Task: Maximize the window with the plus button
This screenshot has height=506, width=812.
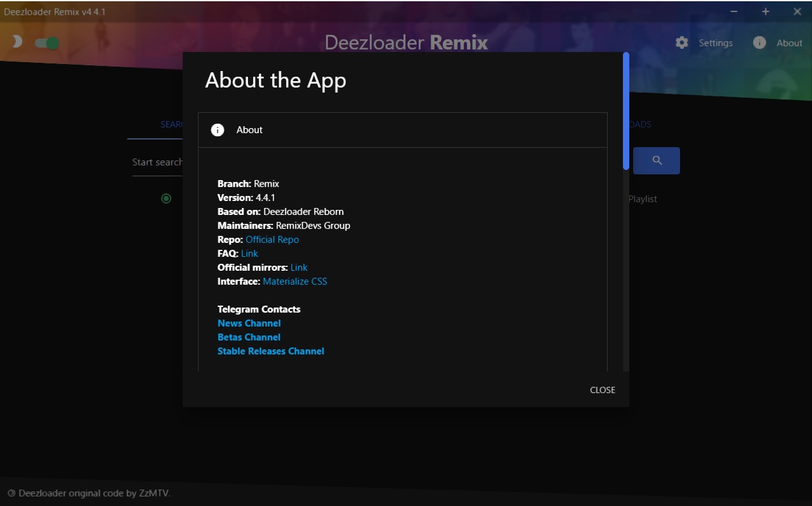Action: click(x=766, y=11)
